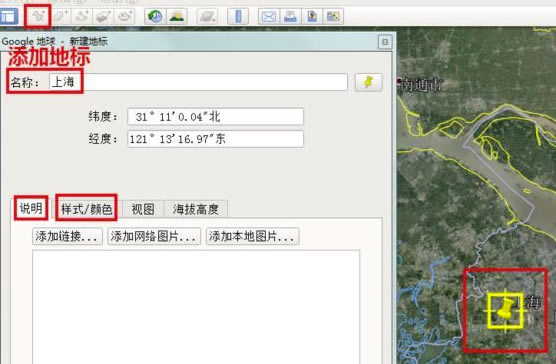
Task: Open the ruler measuring tool
Action: click(x=238, y=16)
